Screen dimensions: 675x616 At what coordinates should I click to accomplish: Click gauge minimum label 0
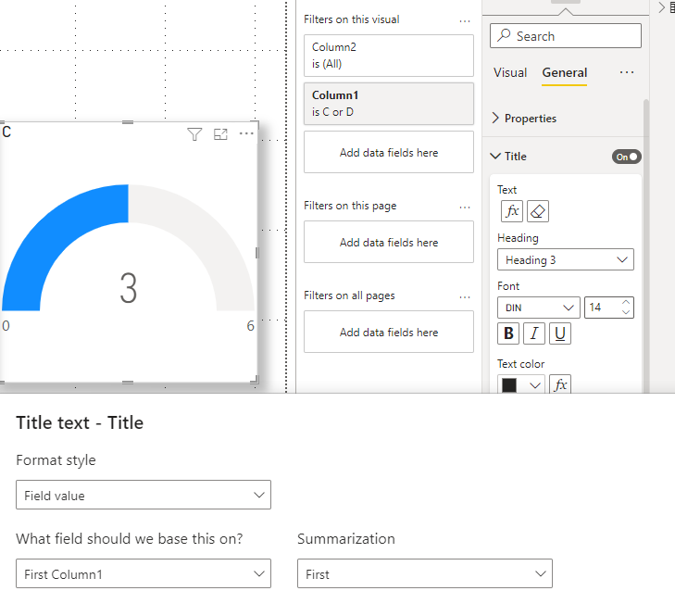pos(6,326)
